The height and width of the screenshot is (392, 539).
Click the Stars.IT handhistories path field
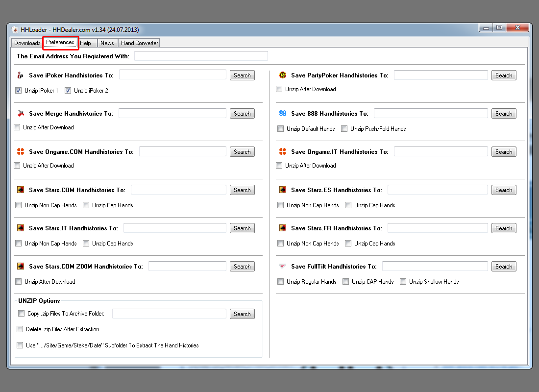[x=174, y=228]
